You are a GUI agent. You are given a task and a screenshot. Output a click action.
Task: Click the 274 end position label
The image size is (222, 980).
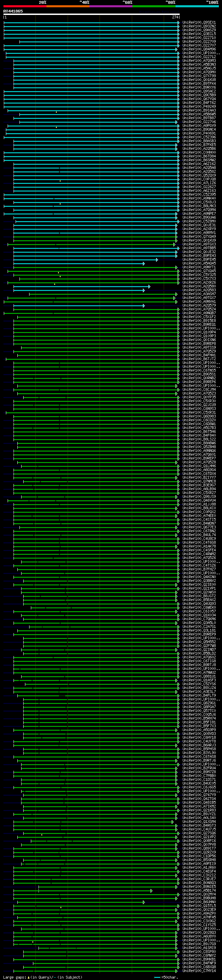[x=175, y=17]
